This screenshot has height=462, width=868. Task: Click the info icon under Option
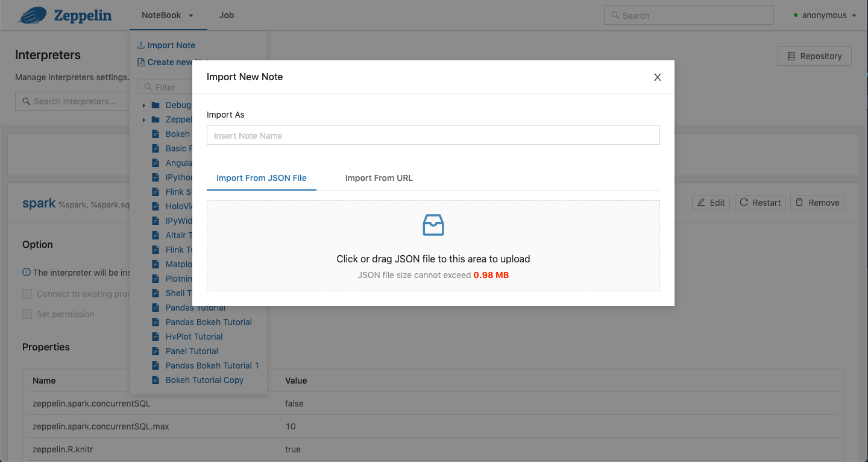(27, 273)
